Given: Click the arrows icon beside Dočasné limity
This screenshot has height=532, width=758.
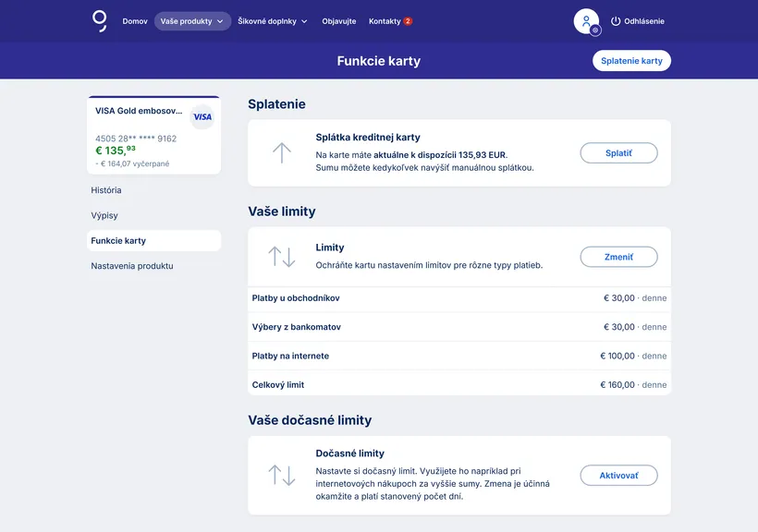Looking at the screenshot, I should tap(282, 476).
